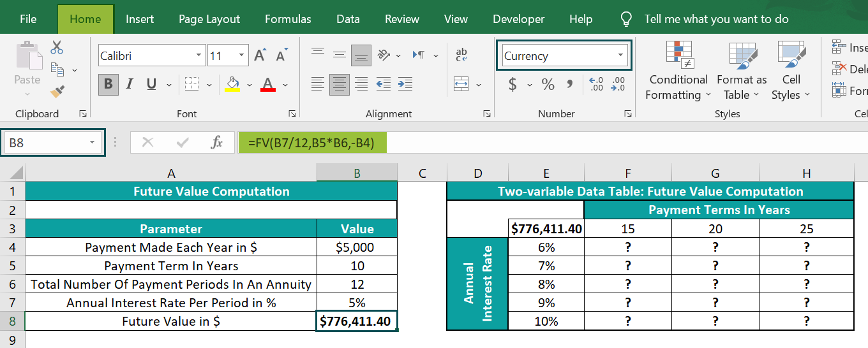Viewport: 868px width, 348px height.
Task: Click the Wrap Text icon
Action: click(461, 55)
